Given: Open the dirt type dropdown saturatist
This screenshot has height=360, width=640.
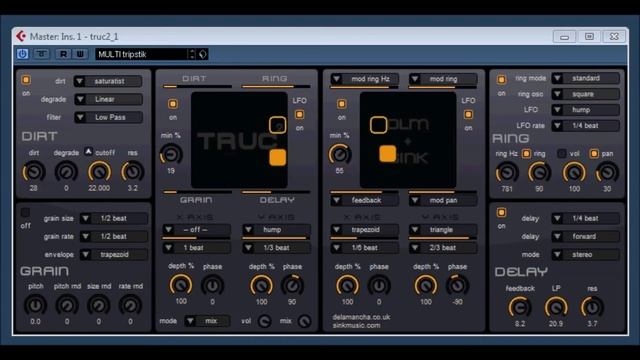Looking at the screenshot, I should point(108,81).
